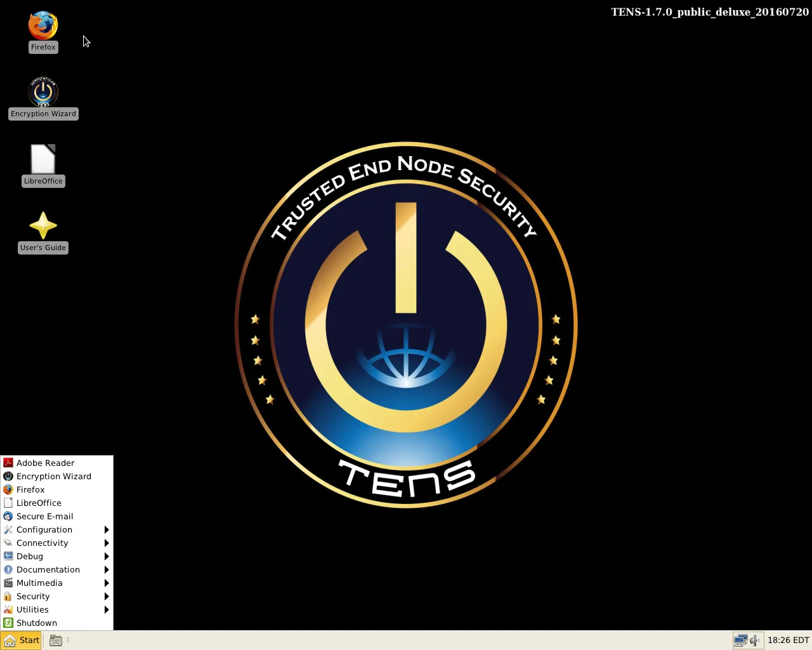812x650 pixels.
Task: Open the User's Guide star icon
Action: point(43,226)
